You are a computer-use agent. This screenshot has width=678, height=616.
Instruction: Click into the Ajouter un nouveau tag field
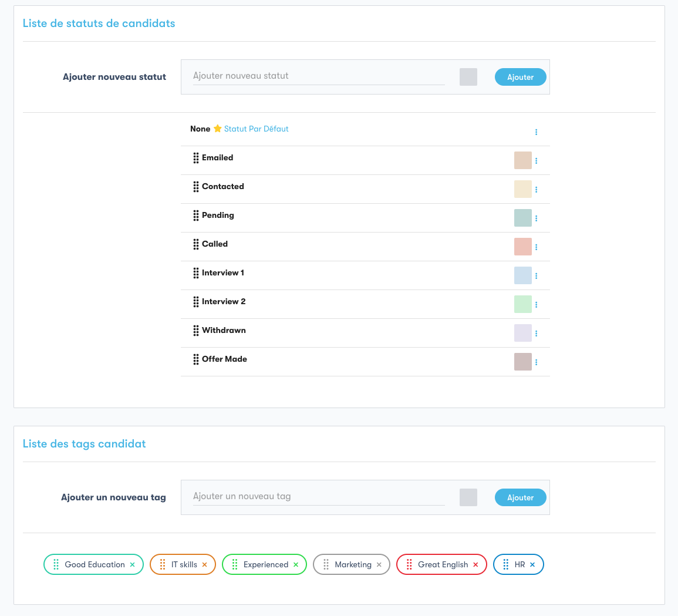pos(318,496)
